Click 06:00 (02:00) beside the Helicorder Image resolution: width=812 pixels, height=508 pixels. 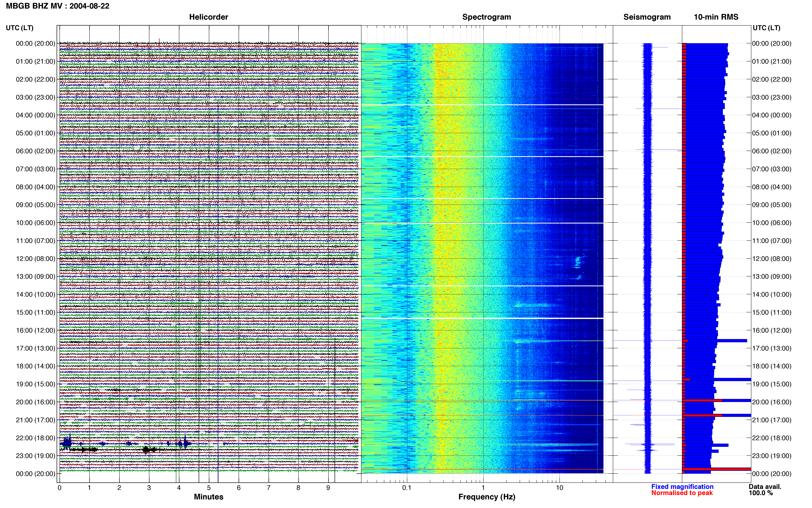coord(35,151)
